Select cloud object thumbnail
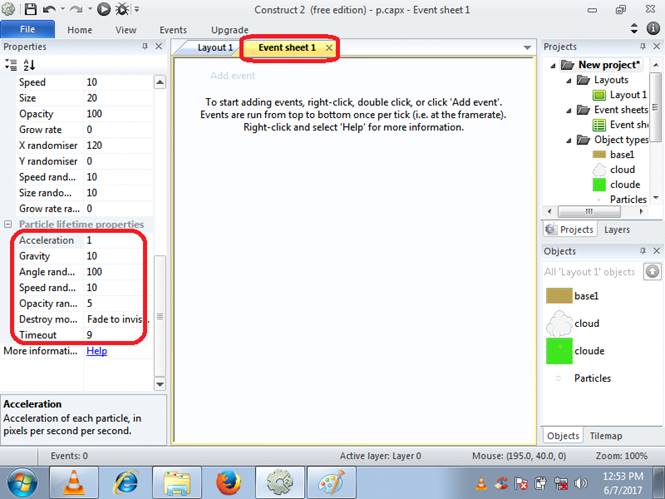Viewport: 665px width, 499px height. click(x=559, y=323)
